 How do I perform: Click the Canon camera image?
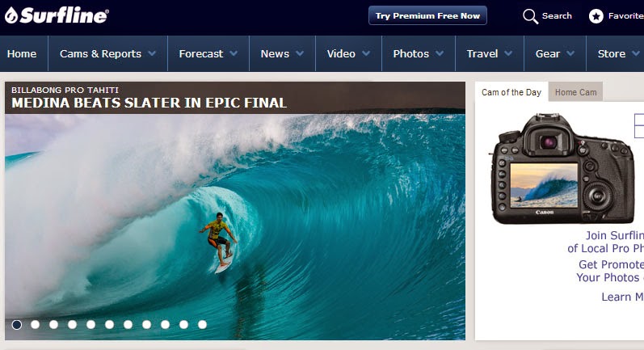pyautogui.click(x=562, y=169)
